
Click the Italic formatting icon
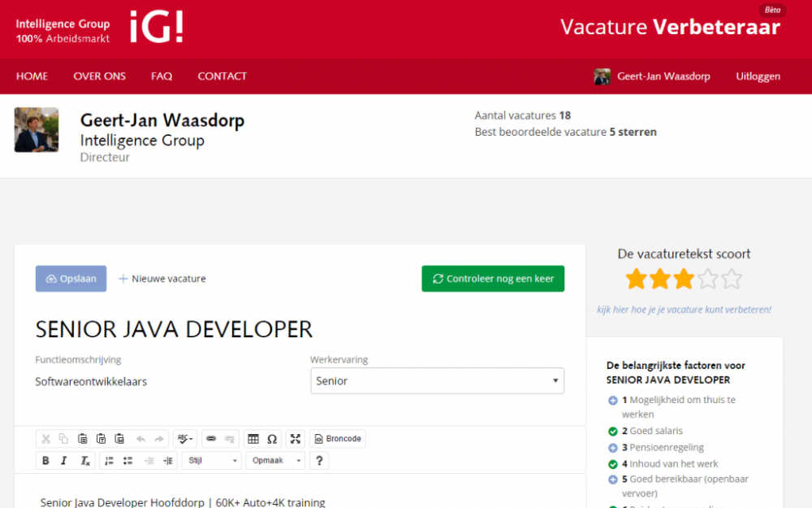coord(64,461)
